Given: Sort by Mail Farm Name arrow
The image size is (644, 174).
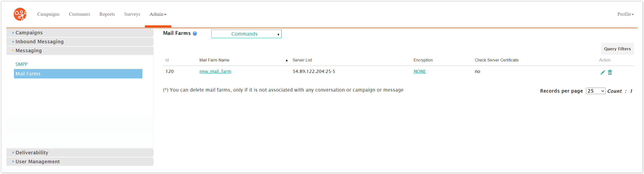Looking at the screenshot, I should tap(286, 60).
